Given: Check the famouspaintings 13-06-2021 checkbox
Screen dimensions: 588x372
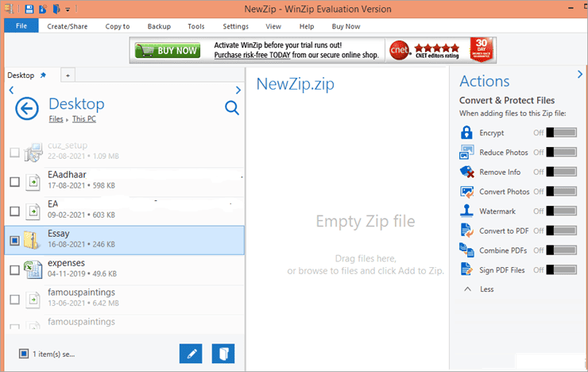Looking at the screenshot, I should 14,299.
